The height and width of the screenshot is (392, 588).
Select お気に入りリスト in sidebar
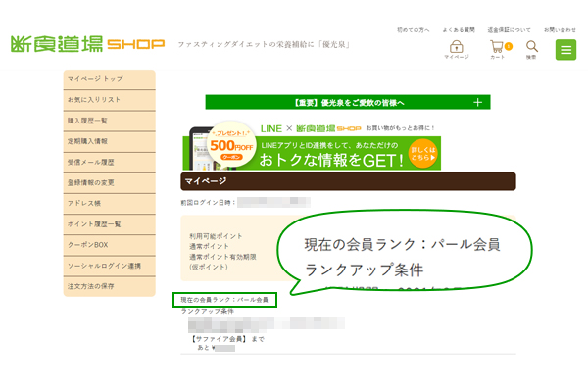pos(110,100)
